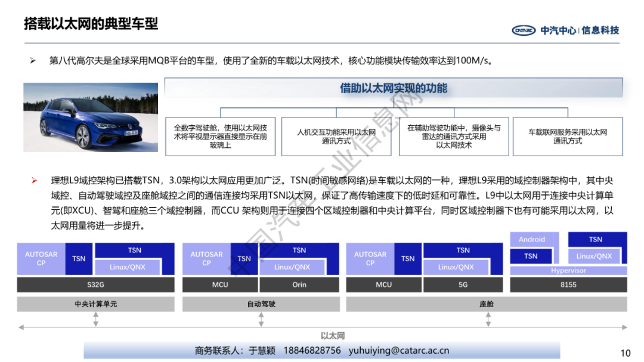The width and height of the screenshot is (644, 362).
Task: Select the 全数字驾驶舱 function box
Action: tap(221, 137)
